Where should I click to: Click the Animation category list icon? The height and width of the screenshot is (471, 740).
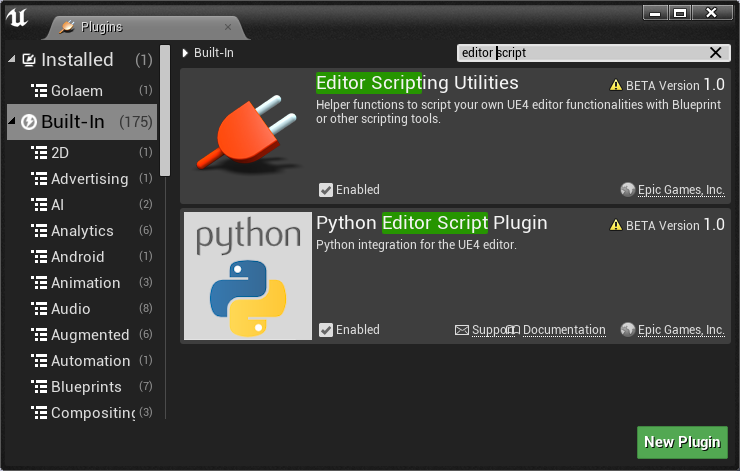click(39, 282)
